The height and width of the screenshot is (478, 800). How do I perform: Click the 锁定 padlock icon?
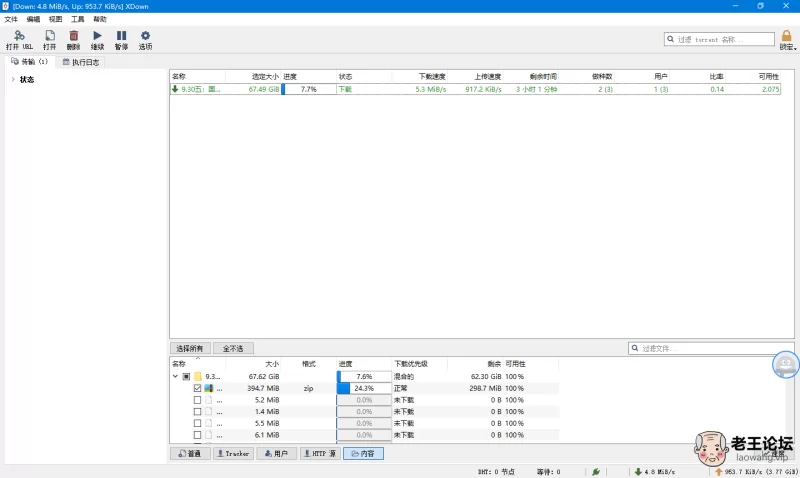[x=786, y=35]
